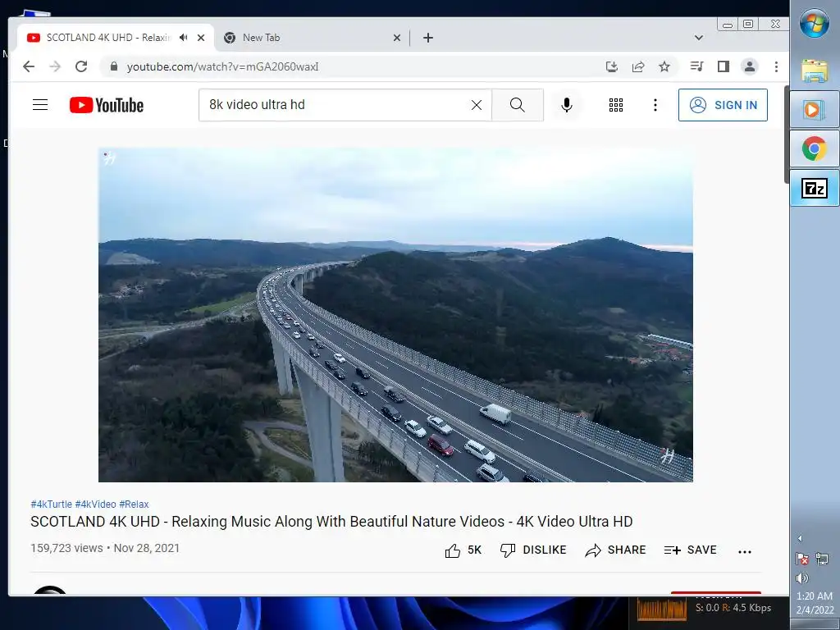Save video to playlist
840x630 pixels.
pyautogui.click(x=690, y=550)
